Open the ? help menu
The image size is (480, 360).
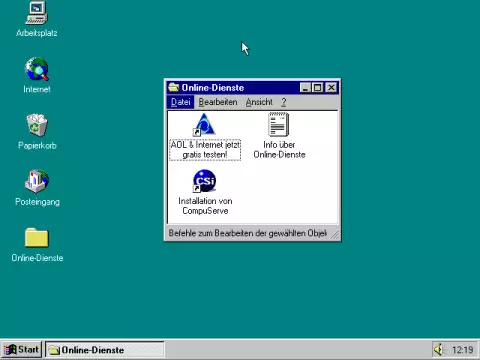click(284, 102)
